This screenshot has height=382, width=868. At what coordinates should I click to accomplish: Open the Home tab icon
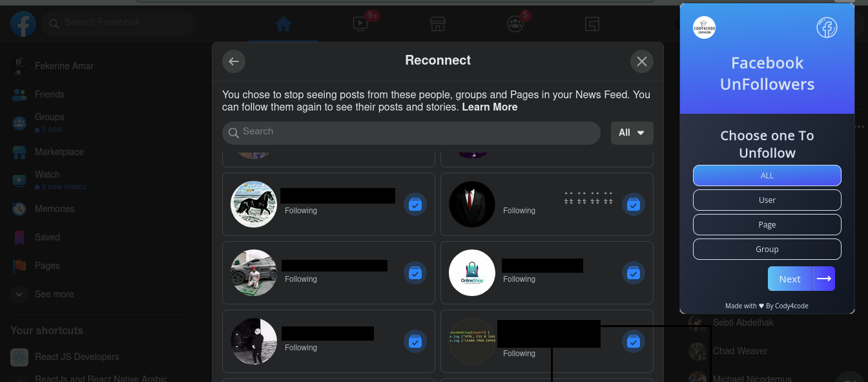284,24
